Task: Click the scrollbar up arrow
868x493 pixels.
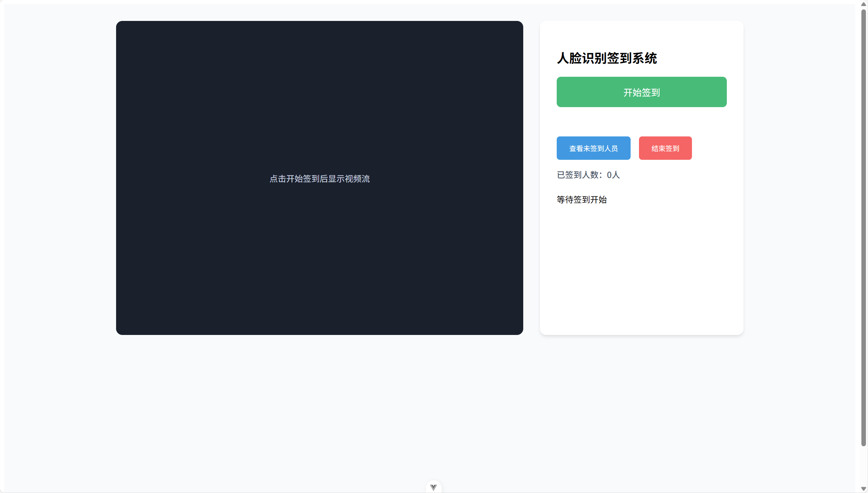Action: (x=863, y=4)
